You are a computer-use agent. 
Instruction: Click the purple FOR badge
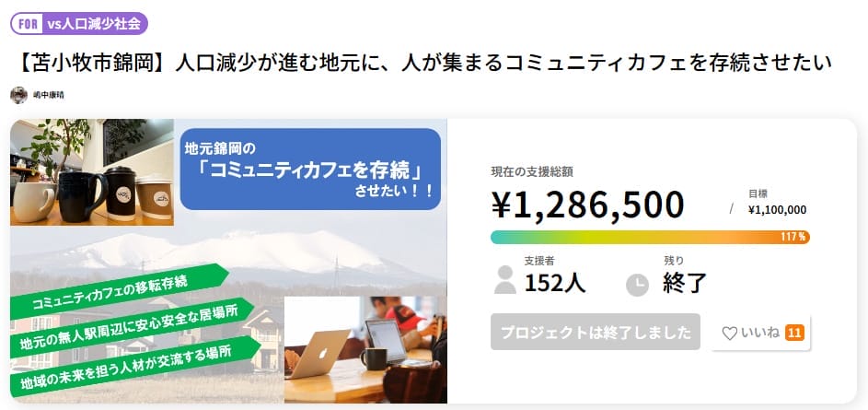[27, 24]
